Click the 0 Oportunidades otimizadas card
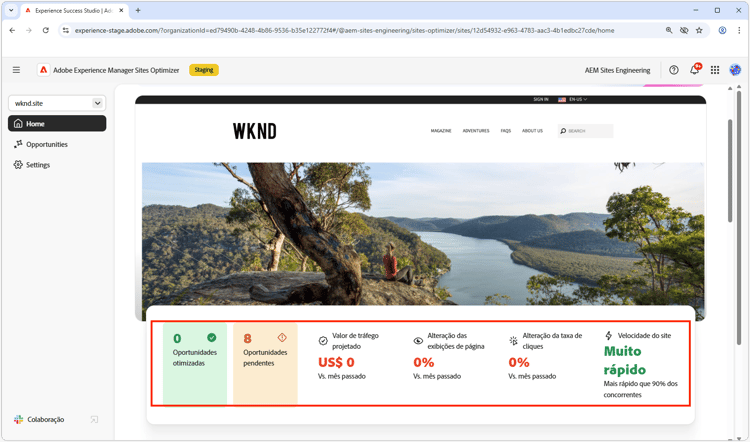Image resolution: width=750 pixels, height=442 pixels. point(195,364)
